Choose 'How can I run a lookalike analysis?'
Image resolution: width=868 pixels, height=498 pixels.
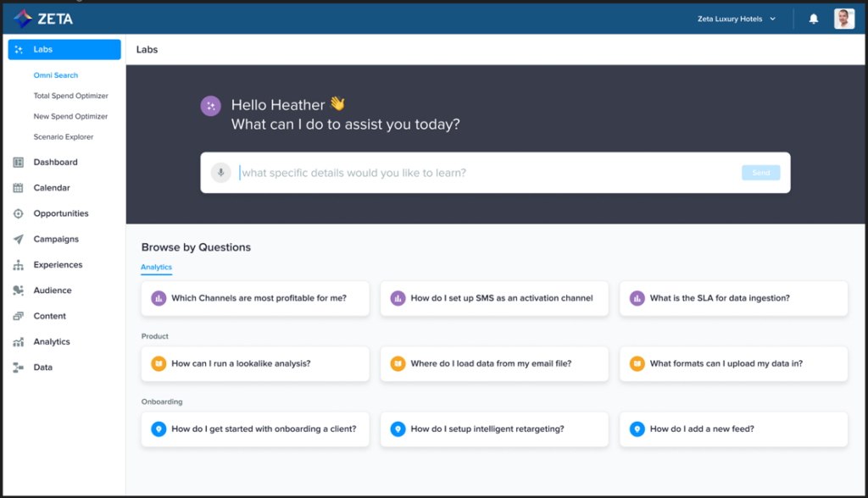[x=255, y=363]
